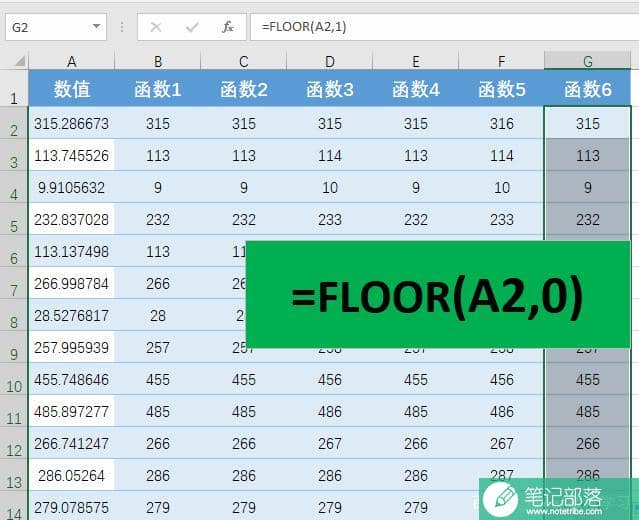Screen dimensions: 639x520
Task: Select row 12 header
Action: coord(14,443)
